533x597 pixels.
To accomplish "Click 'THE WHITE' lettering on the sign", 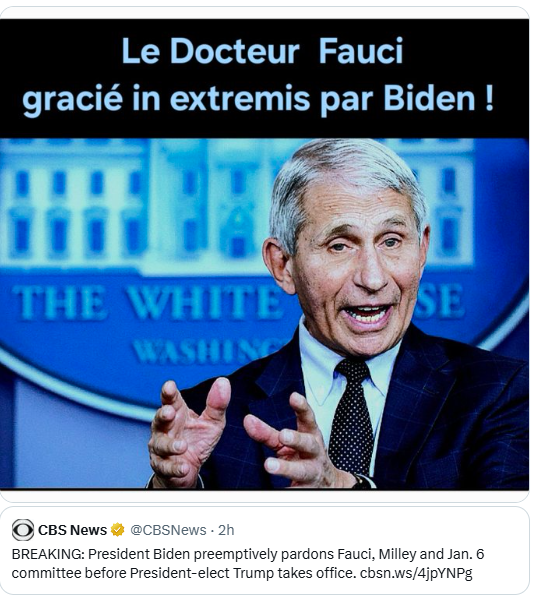I will point(148,303).
